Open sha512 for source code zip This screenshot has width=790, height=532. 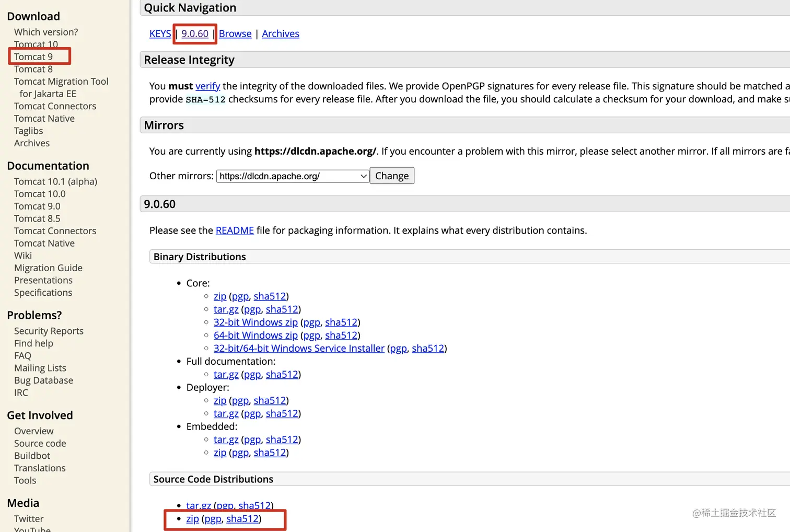(242, 519)
